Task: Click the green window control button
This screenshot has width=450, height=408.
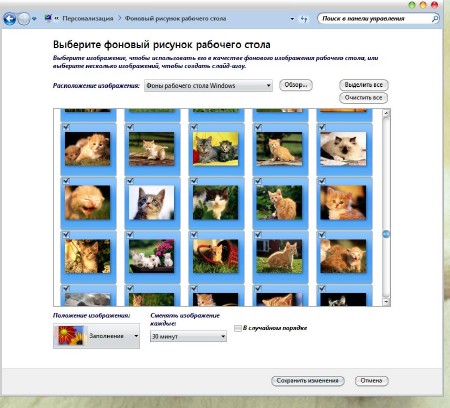Action: click(412, 5)
